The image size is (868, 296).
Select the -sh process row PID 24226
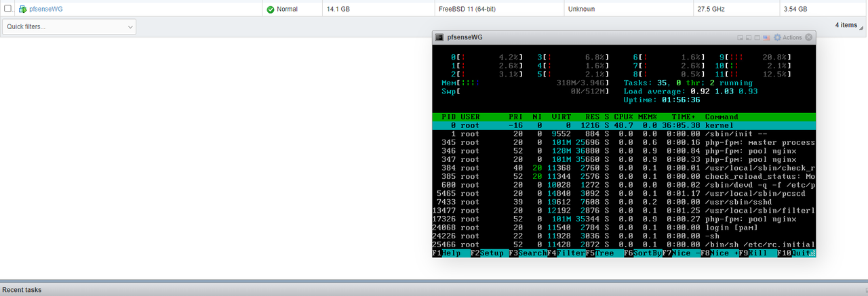(624, 236)
